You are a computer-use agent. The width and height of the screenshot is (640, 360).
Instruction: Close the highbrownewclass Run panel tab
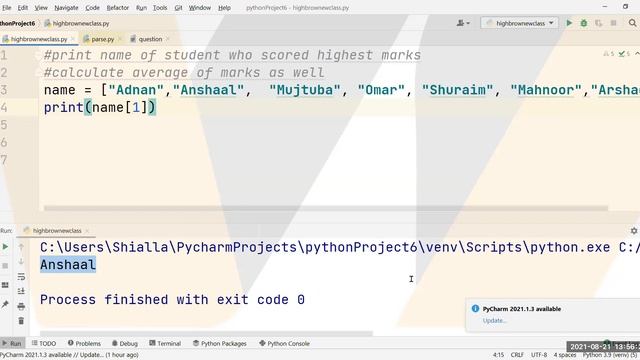click(x=87, y=231)
